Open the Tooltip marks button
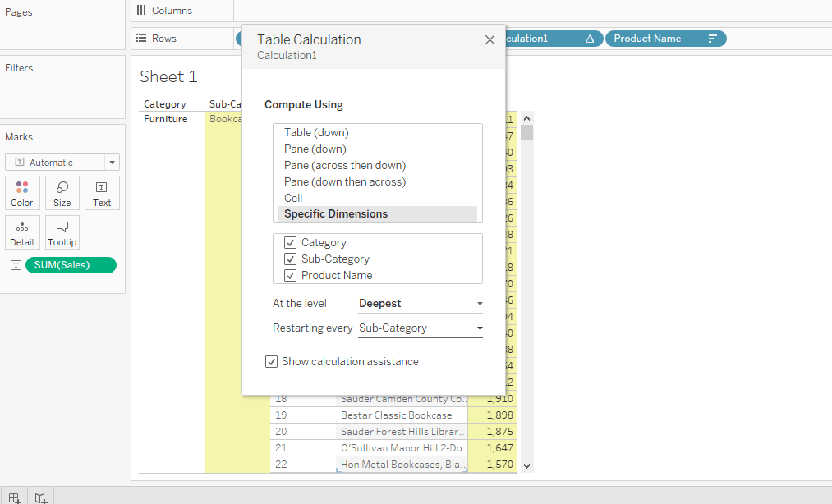The height and width of the screenshot is (504, 832). coord(62,232)
